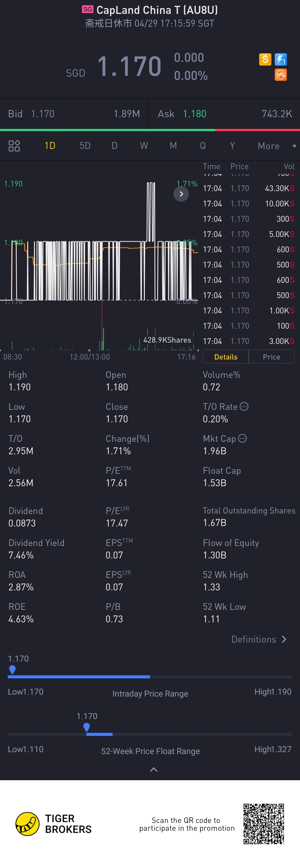
Task: Open the chart layout grid icon
Action: pyautogui.click(x=14, y=146)
